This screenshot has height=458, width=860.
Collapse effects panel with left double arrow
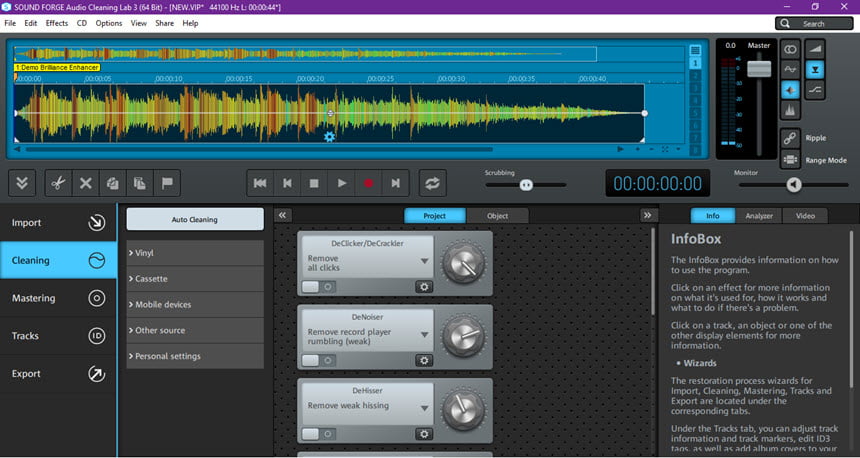tap(282, 215)
